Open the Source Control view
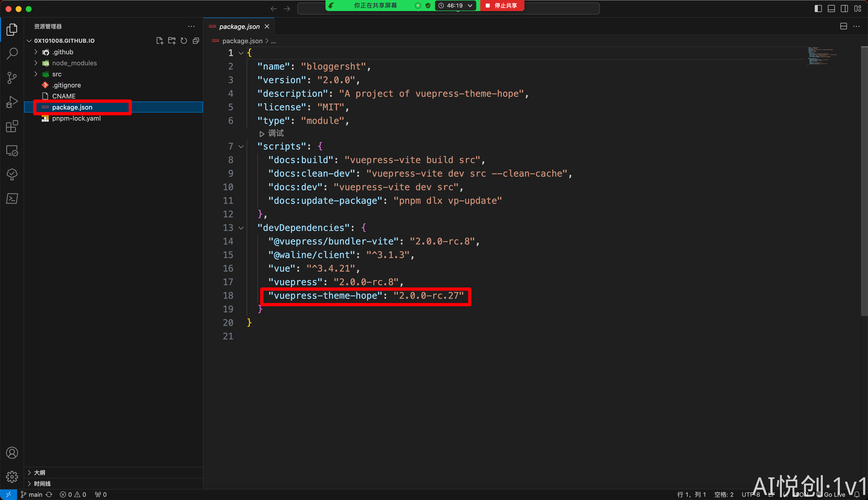This screenshot has height=500, width=868. [x=12, y=78]
